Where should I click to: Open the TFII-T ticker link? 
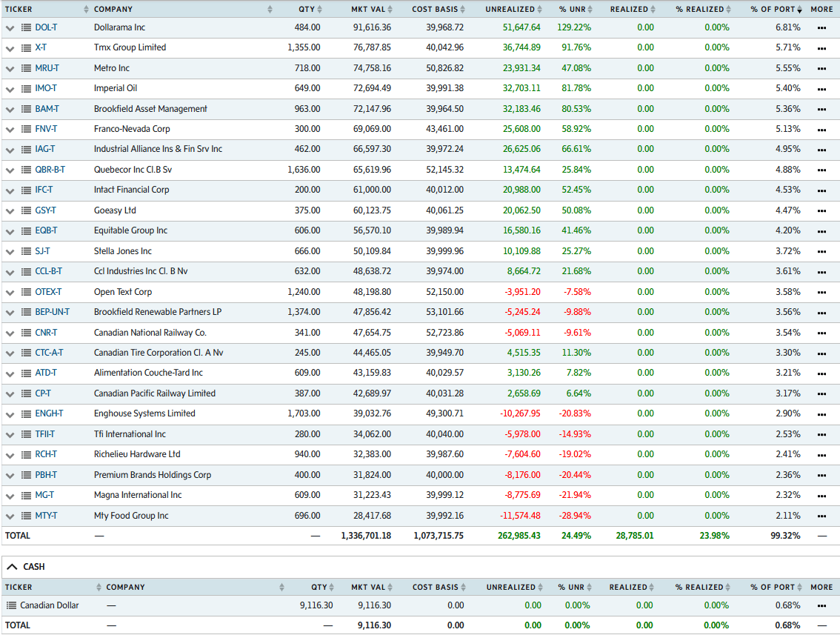45,434
